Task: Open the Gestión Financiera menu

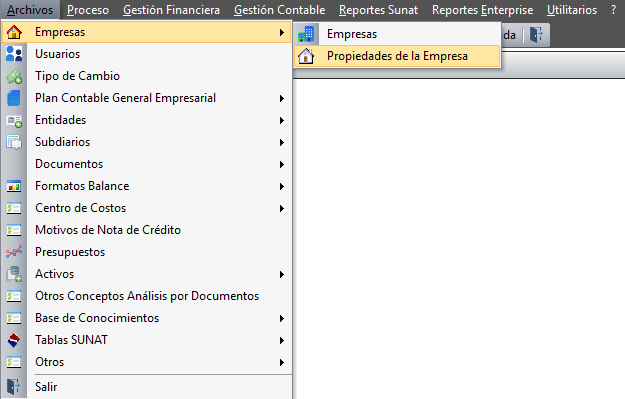Action: click(171, 10)
